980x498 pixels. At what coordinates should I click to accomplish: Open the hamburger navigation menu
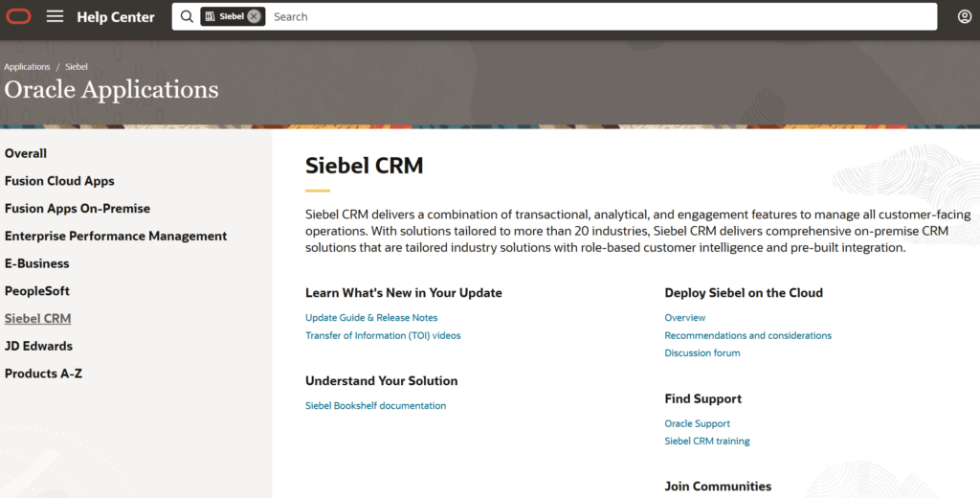[x=55, y=16]
